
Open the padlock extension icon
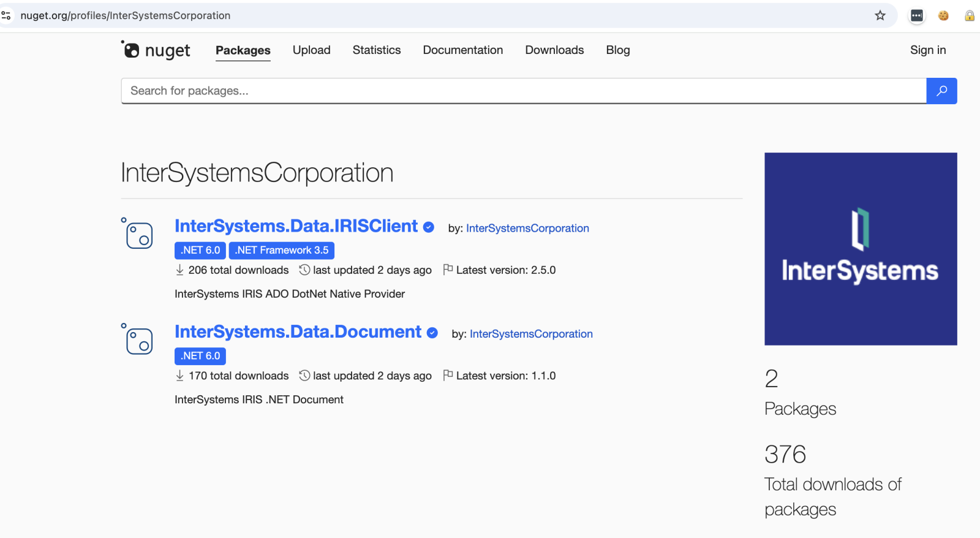pyautogui.click(x=970, y=15)
